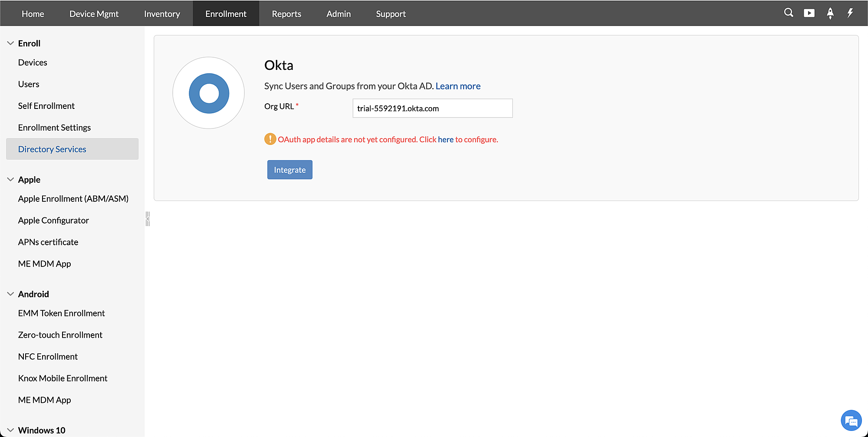868x437 pixels.
Task: Click the orange warning exclamation icon
Action: (x=270, y=139)
